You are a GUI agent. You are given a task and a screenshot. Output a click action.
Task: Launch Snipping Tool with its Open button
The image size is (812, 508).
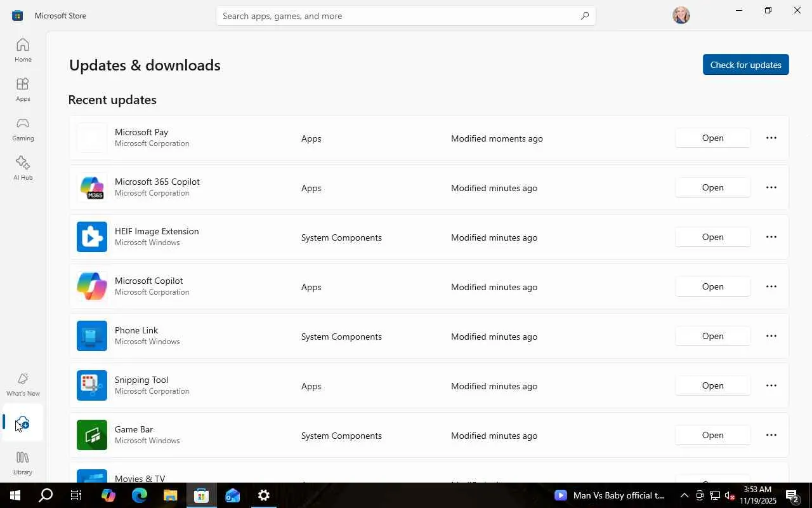click(x=713, y=385)
